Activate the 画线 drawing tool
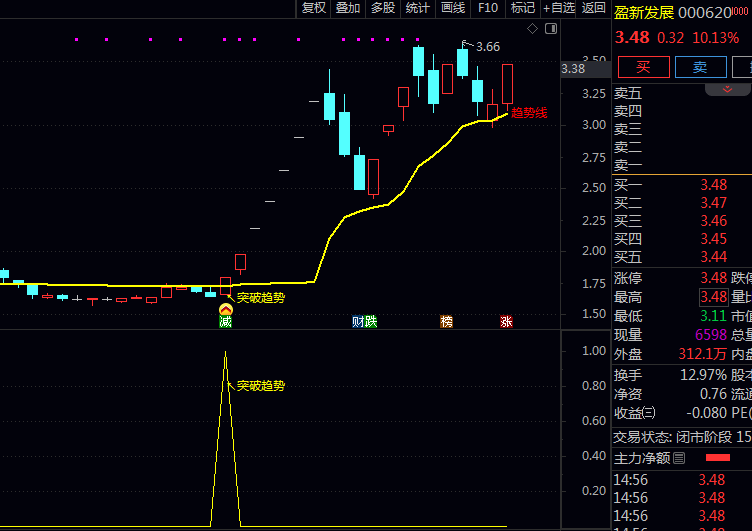The height and width of the screenshot is (531, 752). pyautogui.click(x=453, y=8)
